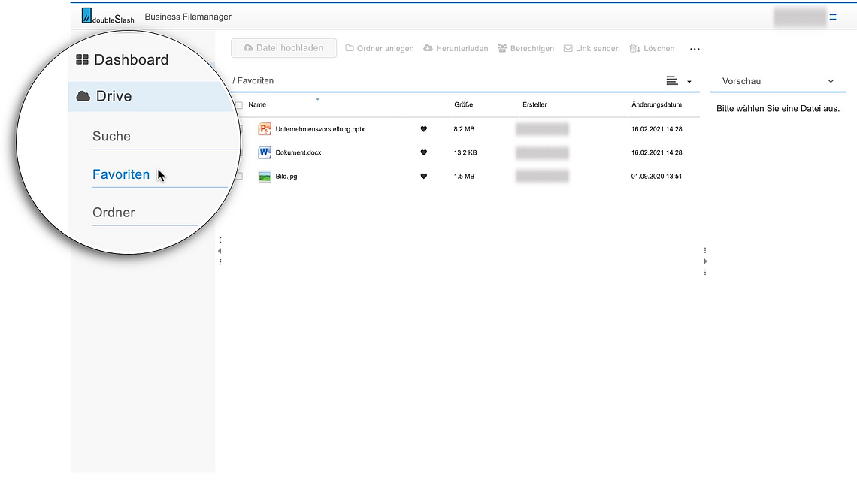Click the doubleSlash logo
Viewport: 857px width, 504px height.
pyautogui.click(x=108, y=16)
